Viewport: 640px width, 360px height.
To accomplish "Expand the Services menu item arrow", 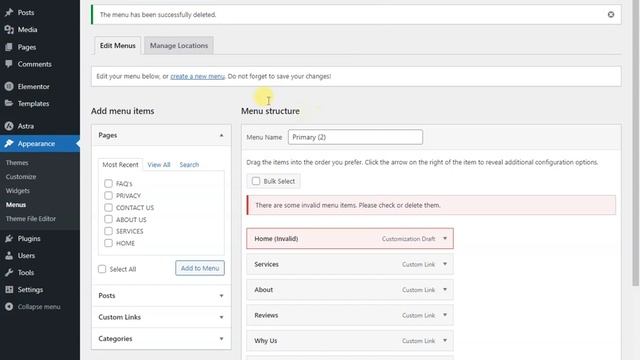I will [445, 264].
